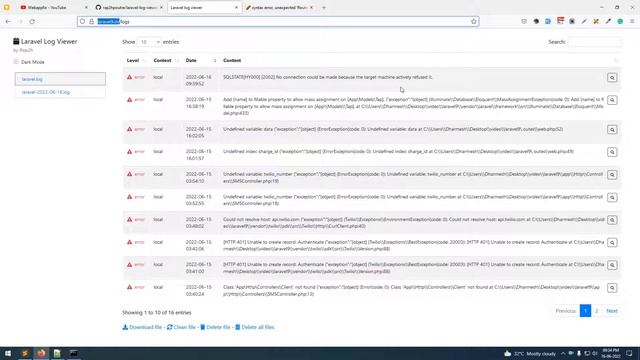Switch to the syntax error unexpected tab

[x=279, y=7]
